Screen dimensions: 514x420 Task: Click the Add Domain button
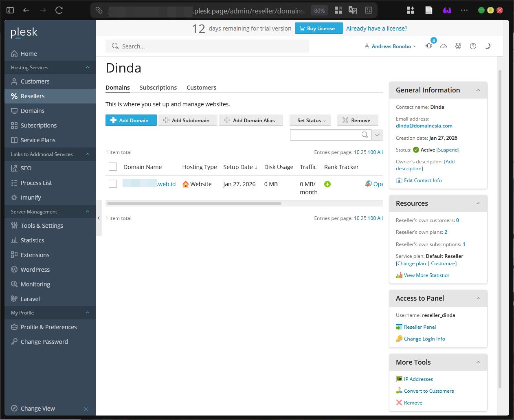[x=131, y=120]
